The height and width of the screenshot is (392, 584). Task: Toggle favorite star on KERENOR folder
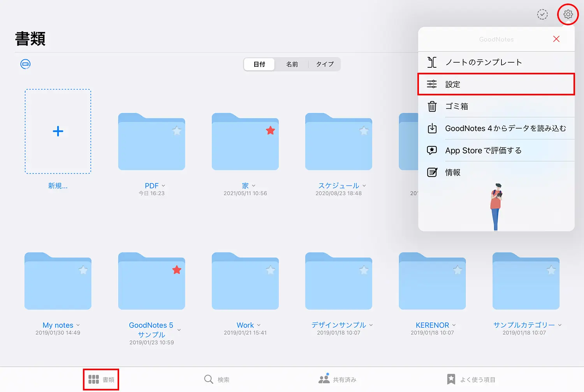click(x=457, y=270)
